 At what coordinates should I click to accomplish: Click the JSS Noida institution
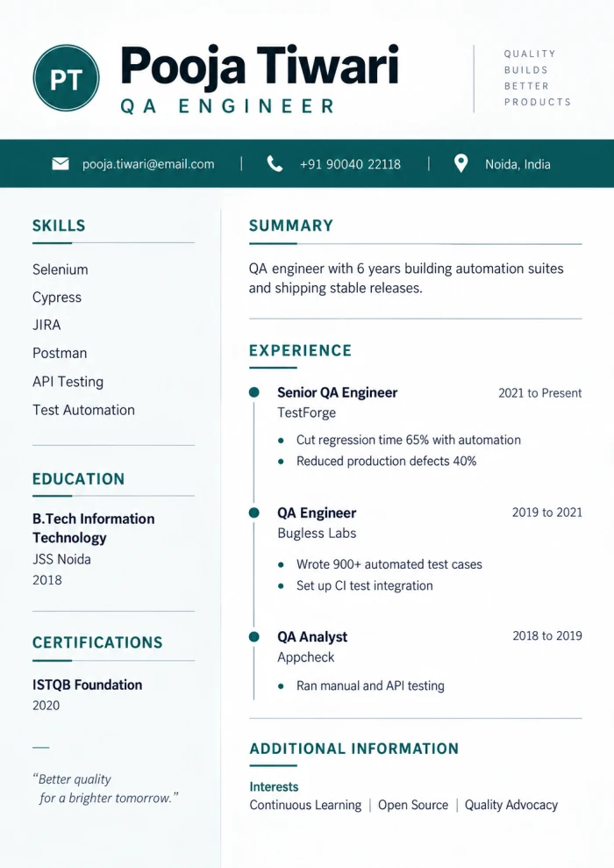pyautogui.click(x=61, y=559)
